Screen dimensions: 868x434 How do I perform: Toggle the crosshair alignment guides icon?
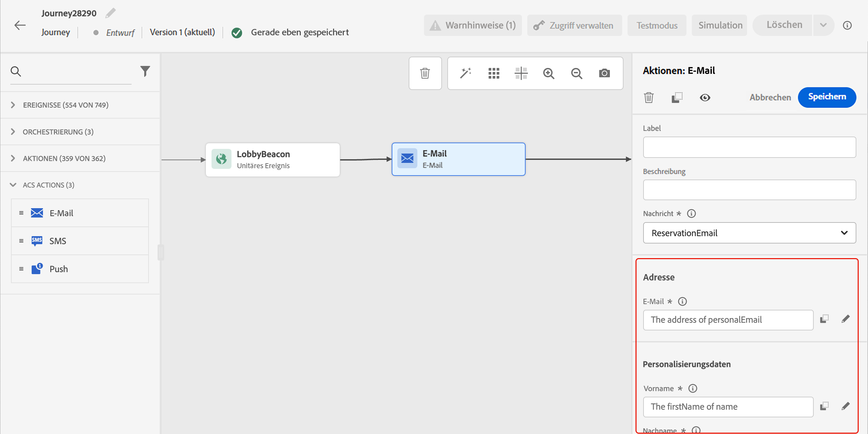click(x=521, y=73)
